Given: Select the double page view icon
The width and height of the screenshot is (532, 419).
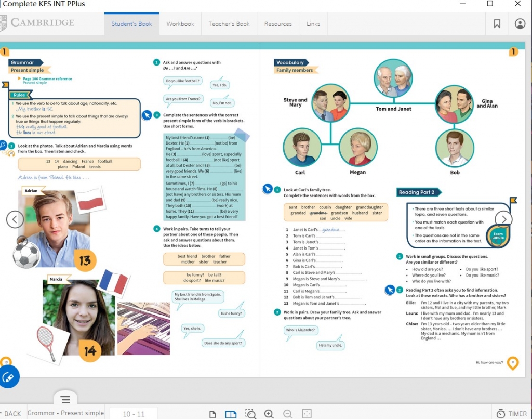Looking at the screenshot, I should click(x=231, y=414).
